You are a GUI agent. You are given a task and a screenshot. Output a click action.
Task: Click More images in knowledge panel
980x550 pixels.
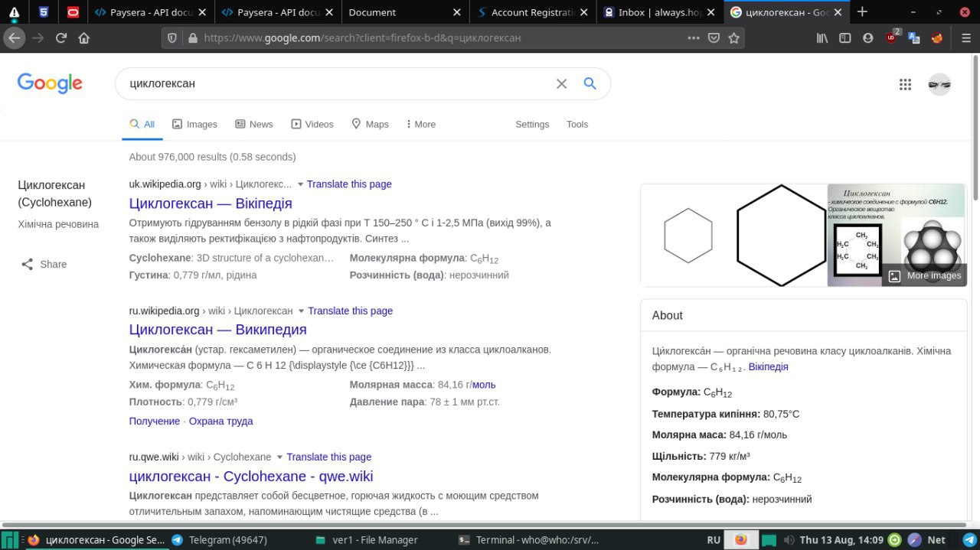(x=925, y=275)
